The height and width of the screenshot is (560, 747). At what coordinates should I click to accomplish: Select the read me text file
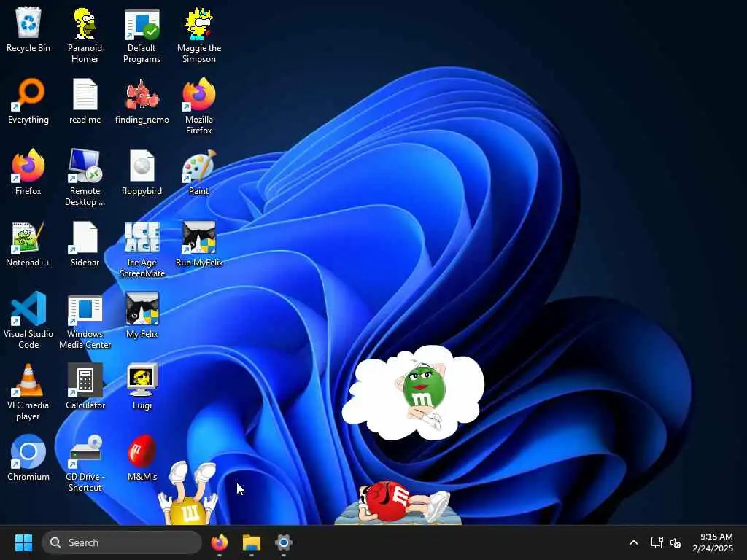(85, 101)
